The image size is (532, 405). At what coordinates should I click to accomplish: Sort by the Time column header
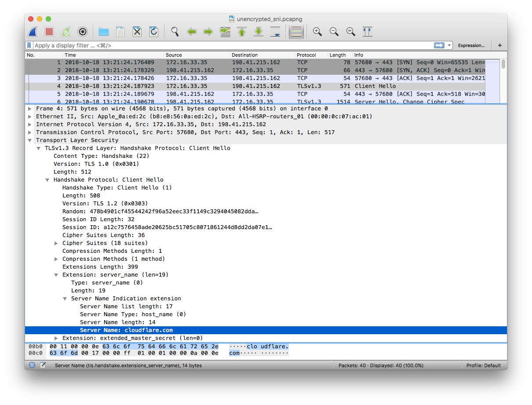click(x=113, y=55)
